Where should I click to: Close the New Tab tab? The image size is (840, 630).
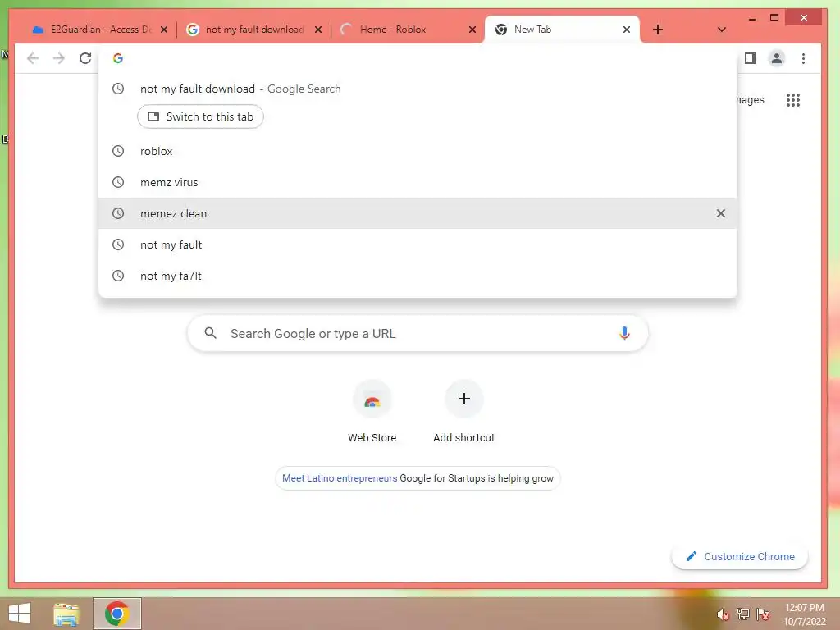click(626, 30)
